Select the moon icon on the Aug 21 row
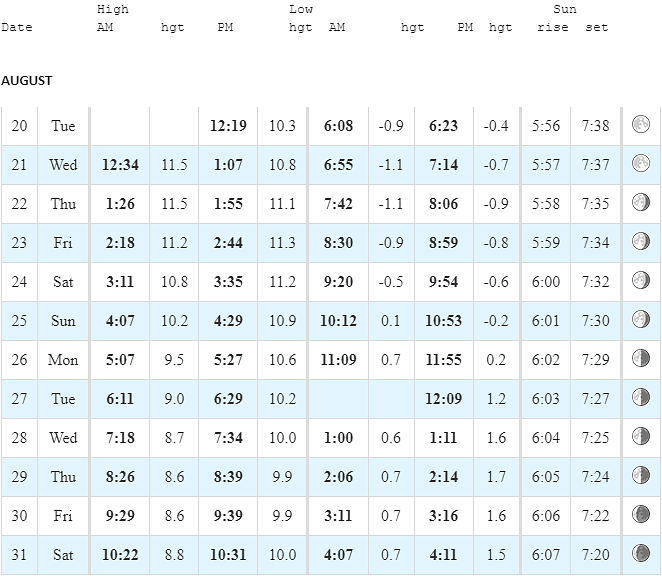662x576 pixels. pos(640,163)
